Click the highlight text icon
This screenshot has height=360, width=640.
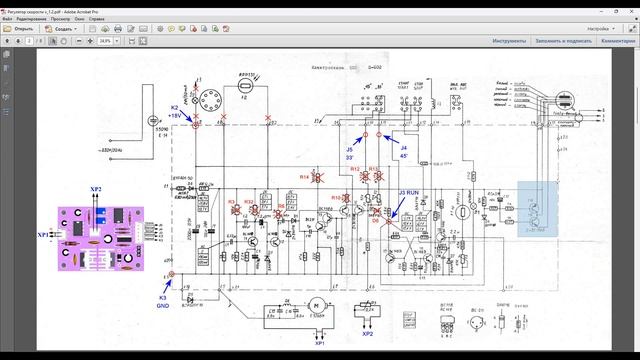(182, 29)
